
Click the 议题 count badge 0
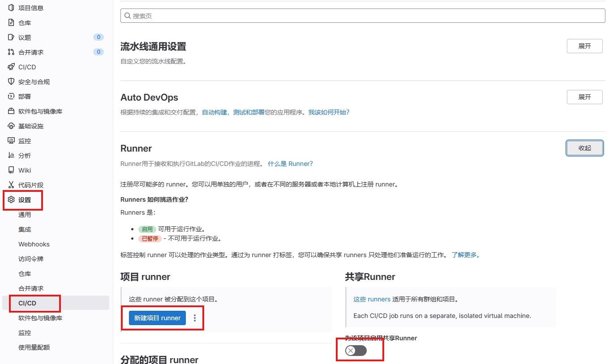[x=99, y=37]
